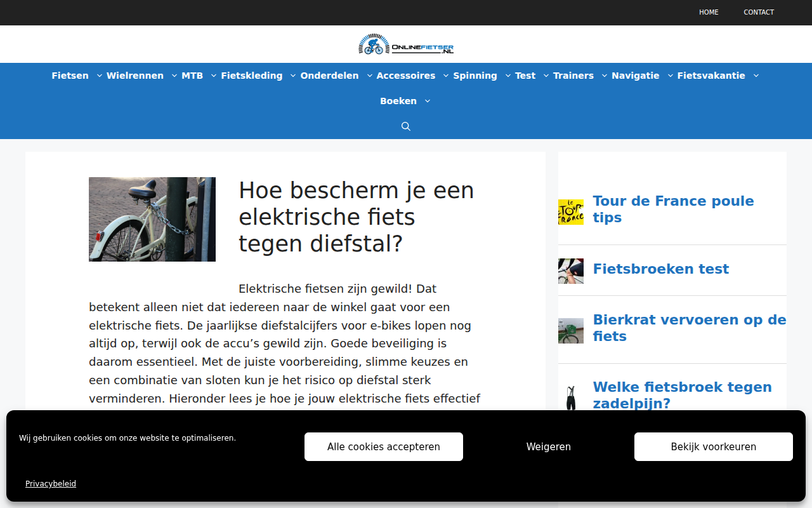Go to HOME in top bar
The image size is (812, 508).
(x=709, y=12)
